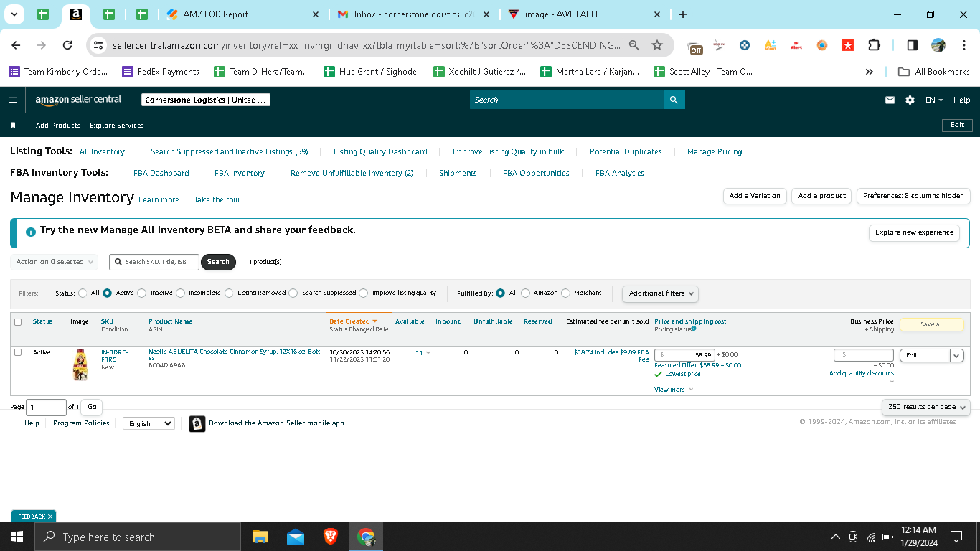Open the settings gear icon
Image resolution: width=980 pixels, height=551 pixels.
[910, 100]
